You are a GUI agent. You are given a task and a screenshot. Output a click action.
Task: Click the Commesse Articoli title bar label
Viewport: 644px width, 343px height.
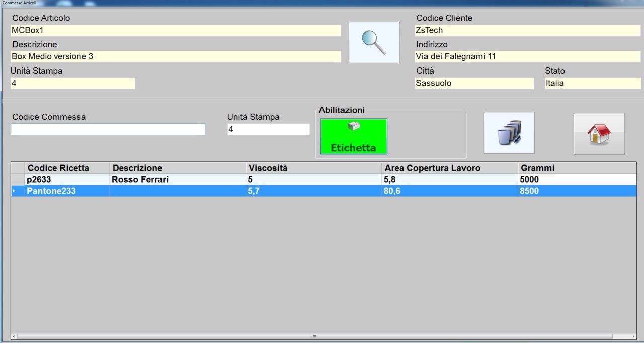point(19,2)
